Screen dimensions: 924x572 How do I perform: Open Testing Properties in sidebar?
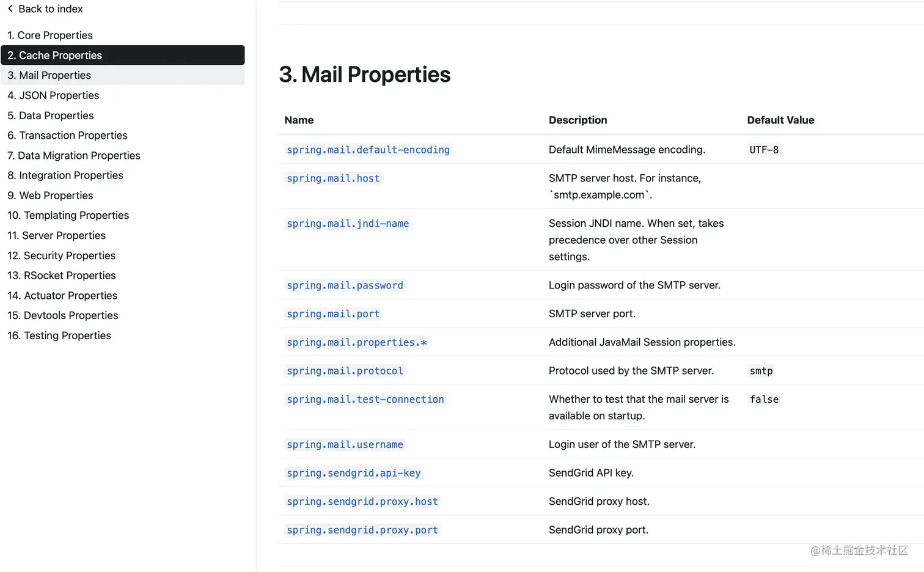point(59,335)
